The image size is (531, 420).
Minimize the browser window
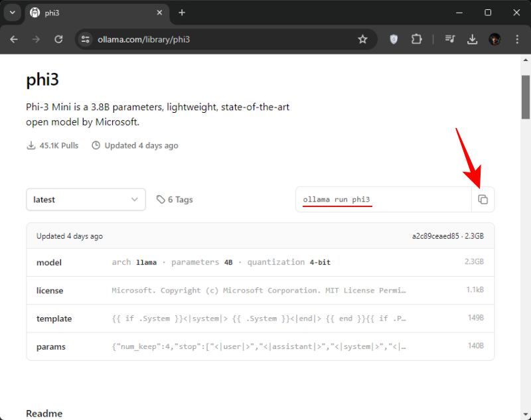coord(459,13)
